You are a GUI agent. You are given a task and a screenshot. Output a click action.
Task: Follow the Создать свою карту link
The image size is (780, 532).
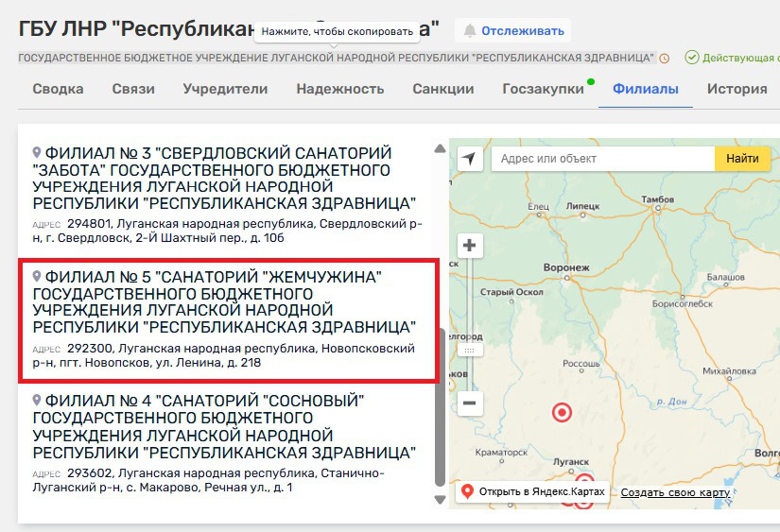(676, 492)
